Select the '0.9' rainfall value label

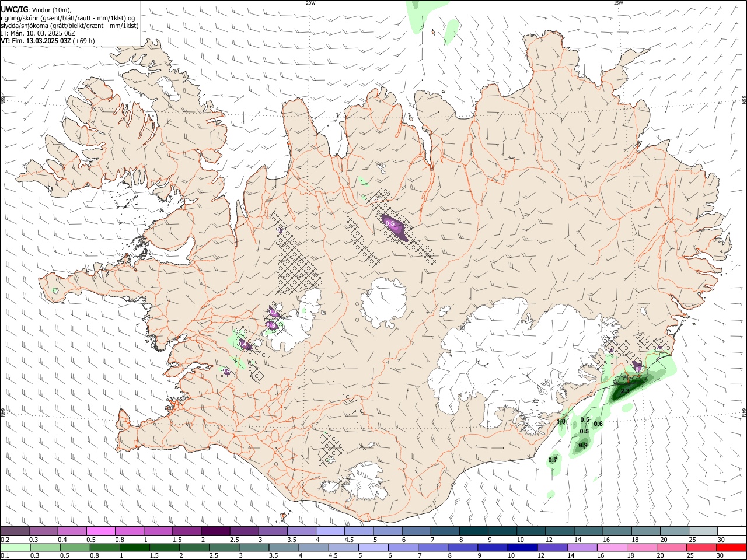583,446
